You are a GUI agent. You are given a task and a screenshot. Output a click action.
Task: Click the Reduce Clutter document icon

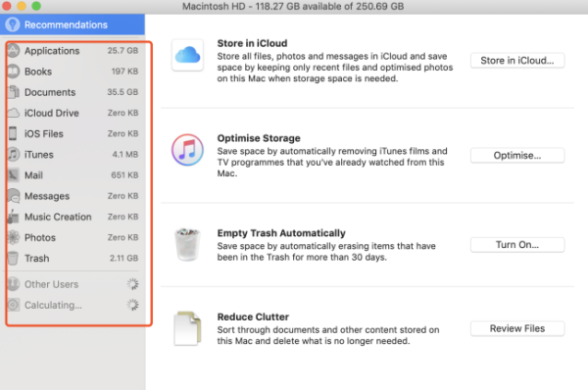pyautogui.click(x=187, y=328)
